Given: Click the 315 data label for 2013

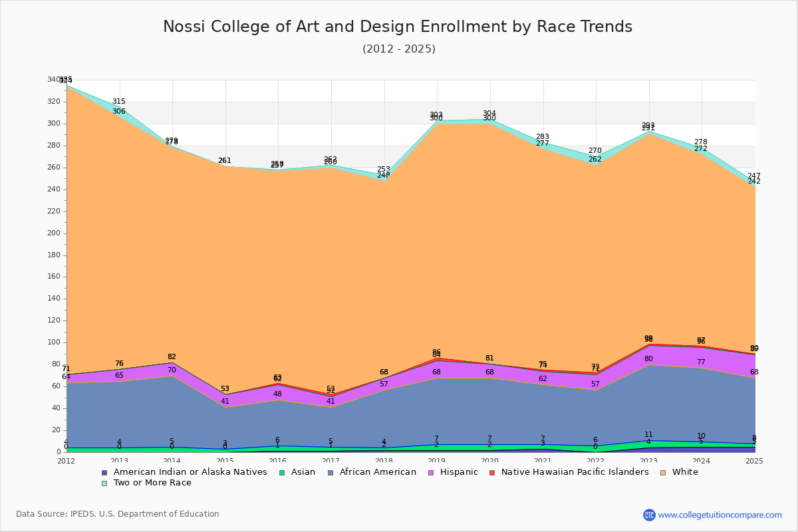Looking at the screenshot, I should tap(119, 102).
